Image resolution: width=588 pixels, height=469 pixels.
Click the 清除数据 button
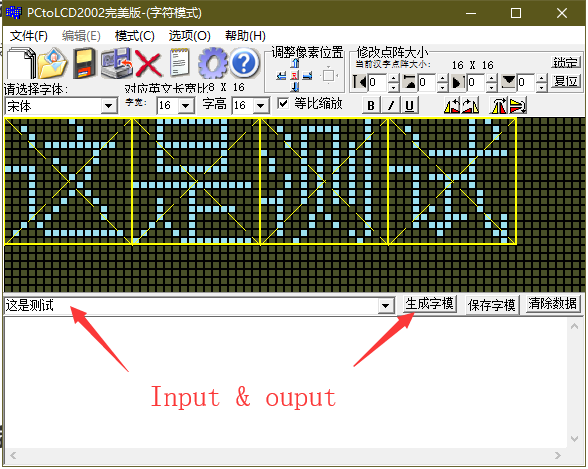tap(552, 304)
